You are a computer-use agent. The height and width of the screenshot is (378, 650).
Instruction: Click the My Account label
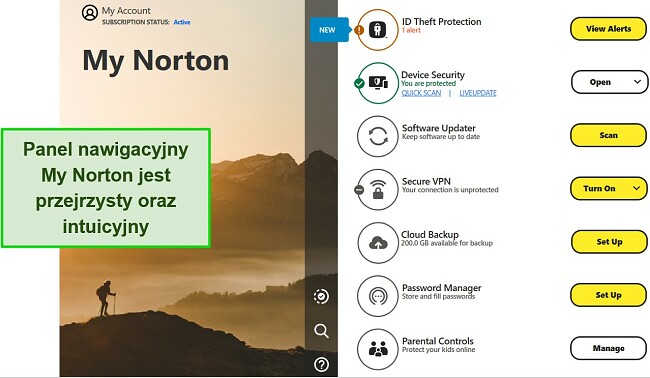point(126,11)
